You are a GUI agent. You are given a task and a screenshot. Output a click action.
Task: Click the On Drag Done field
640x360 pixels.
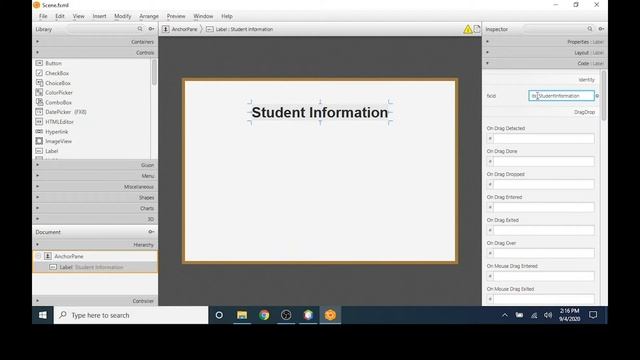(x=544, y=161)
